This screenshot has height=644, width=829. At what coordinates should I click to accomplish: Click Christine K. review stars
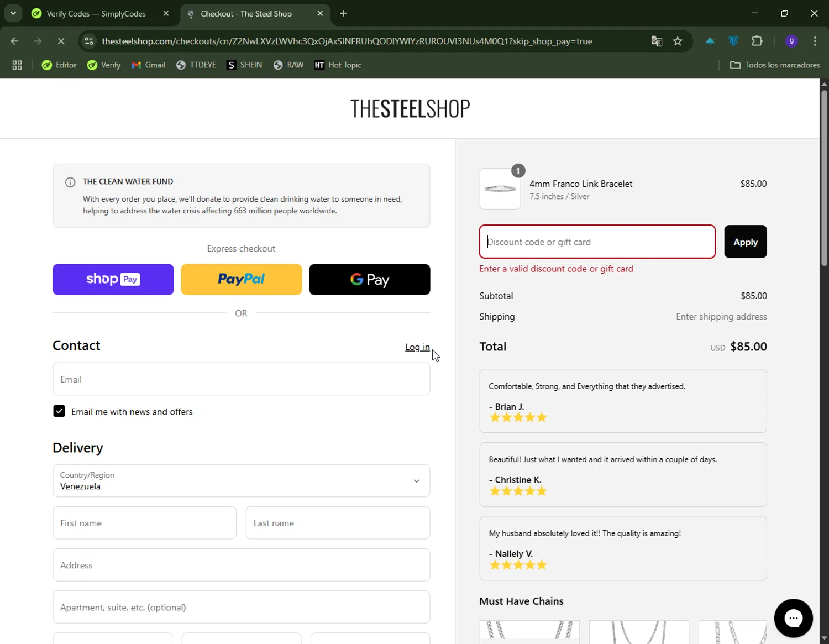(x=518, y=491)
